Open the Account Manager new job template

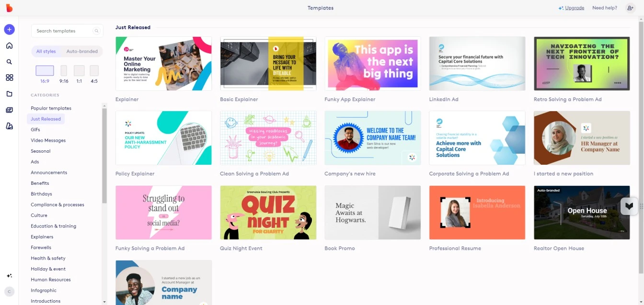point(163,282)
